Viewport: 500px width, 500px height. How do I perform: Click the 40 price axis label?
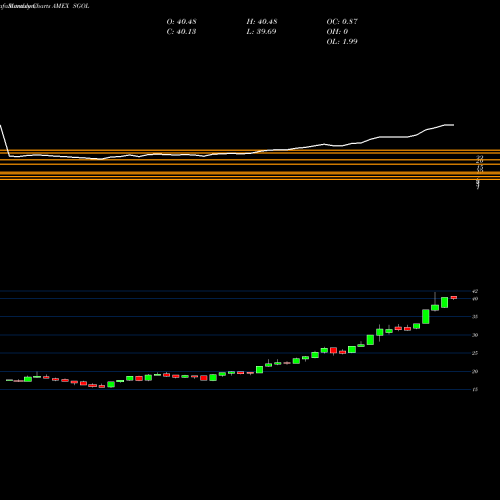475,299
